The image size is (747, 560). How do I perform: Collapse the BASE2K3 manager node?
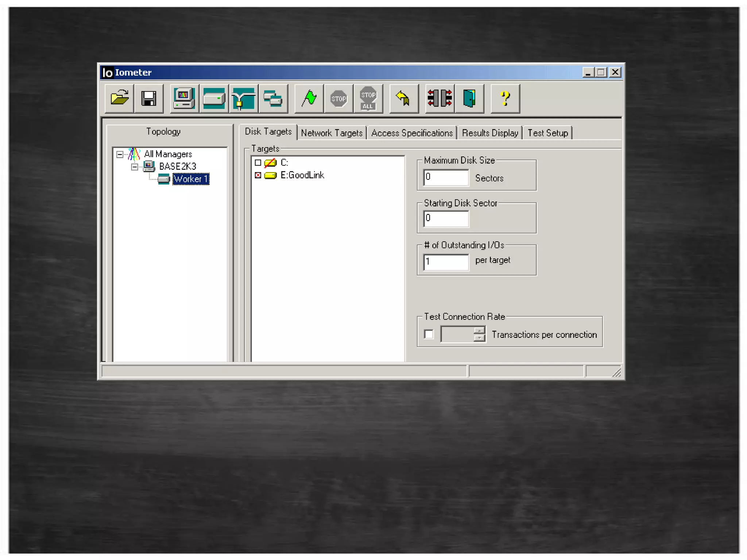tap(135, 167)
